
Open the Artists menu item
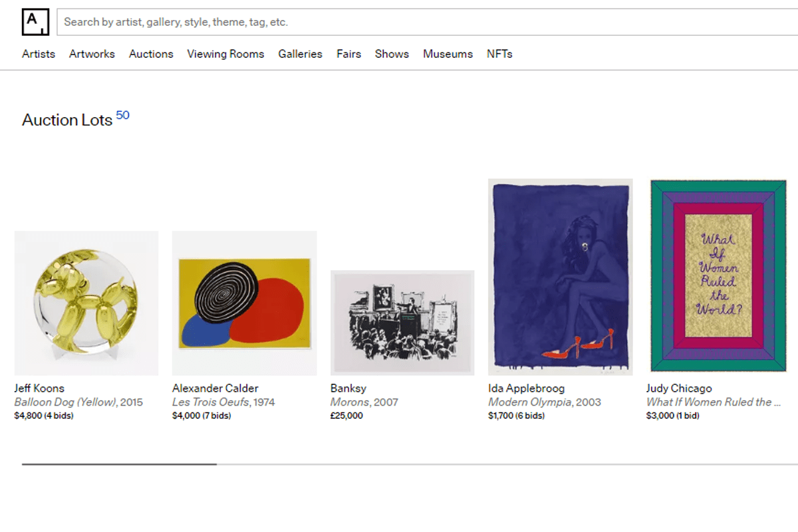[39, 54]
